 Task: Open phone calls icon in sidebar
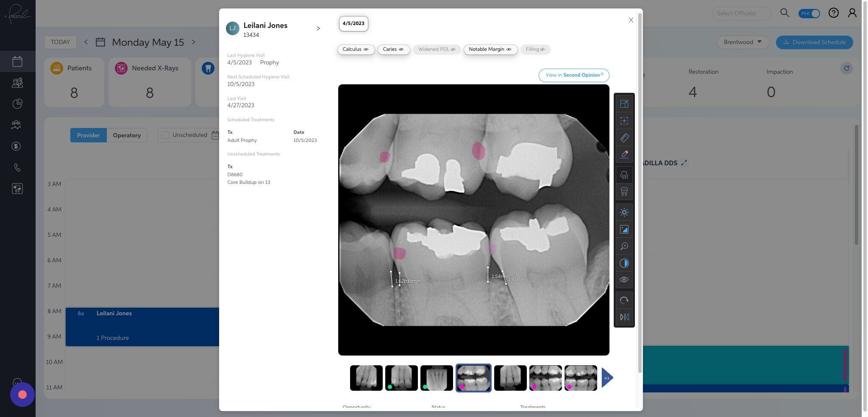17,167
